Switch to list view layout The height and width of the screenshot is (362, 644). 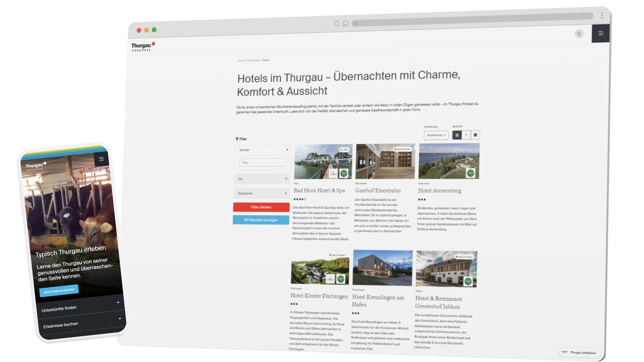[466, 135]
